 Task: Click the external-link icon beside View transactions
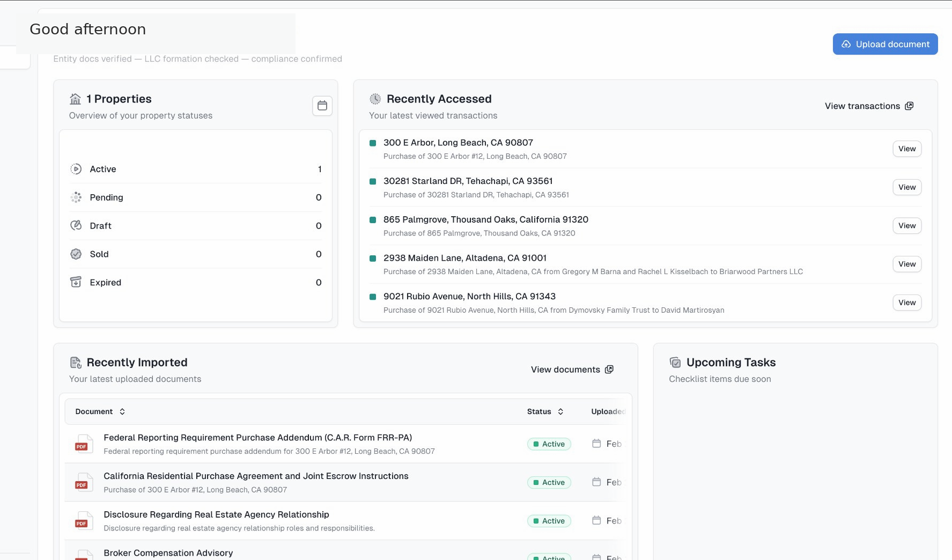(910, 106)
